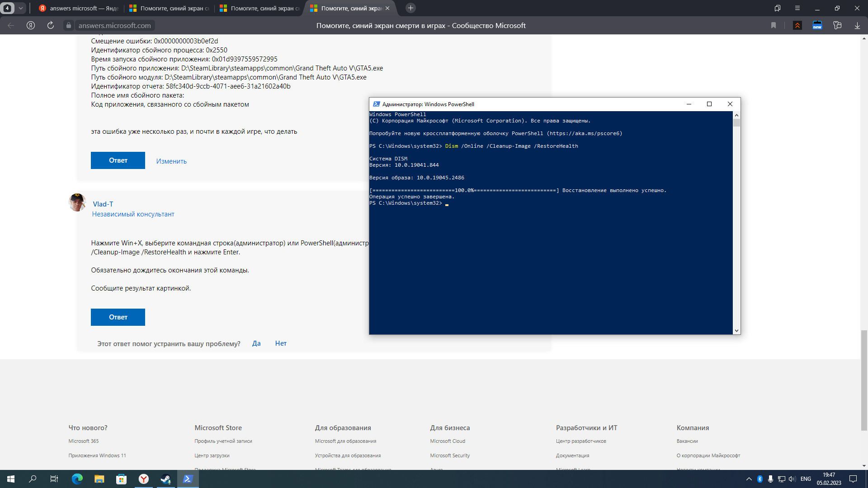Open the browser downloads panel
This screenshot has height=488, width=868.
[x=857, y=25]
